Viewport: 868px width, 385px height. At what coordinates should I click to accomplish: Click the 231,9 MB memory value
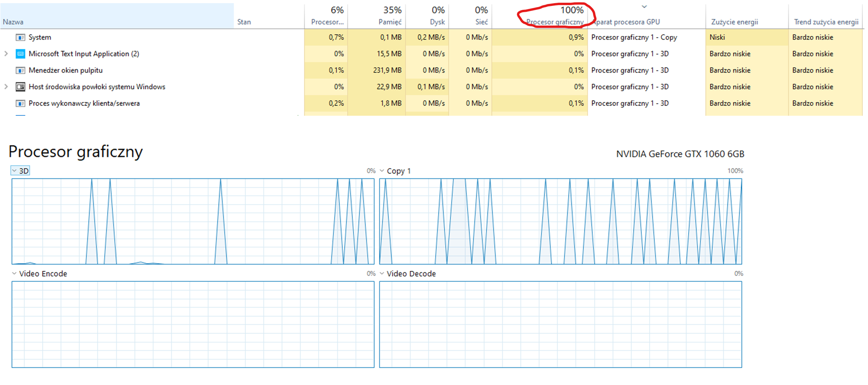(x=387, y=70)
